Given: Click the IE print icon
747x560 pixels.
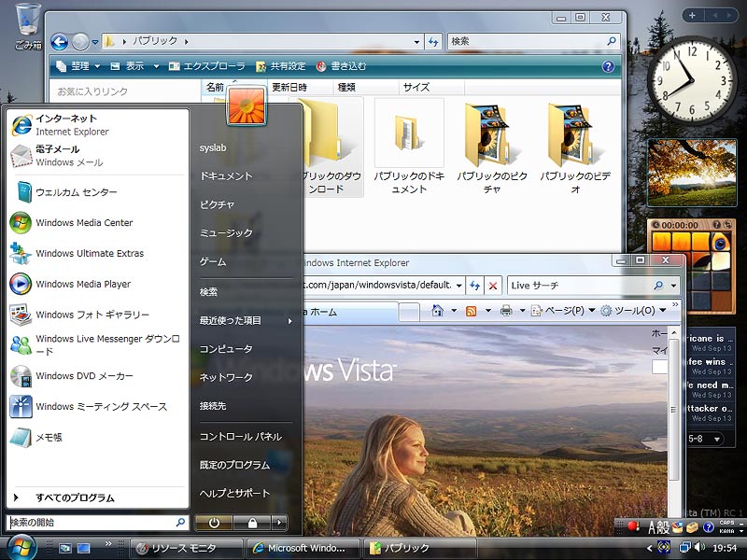Looking at the screenshot, I should [x=506, y=311].
